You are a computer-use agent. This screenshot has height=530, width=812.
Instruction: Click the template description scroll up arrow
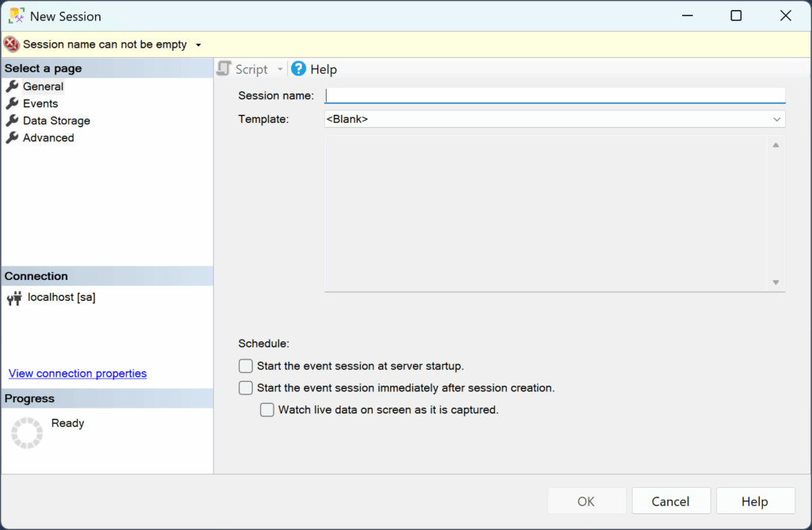[776, 145]
